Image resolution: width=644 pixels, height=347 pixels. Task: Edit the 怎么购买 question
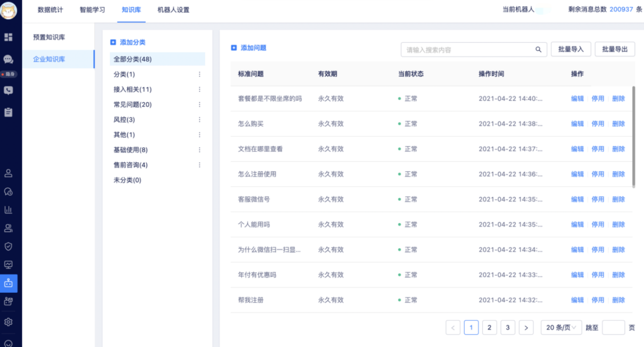[577, 124]
